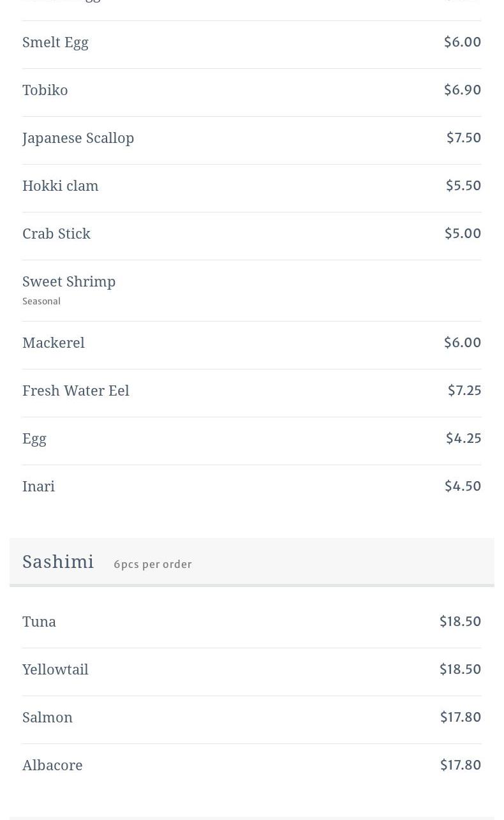Open the Japanese Scallop entry
This screenshot has height=820, width=504.
78,138
